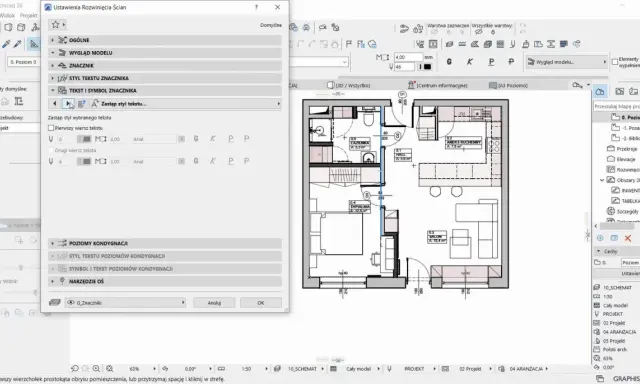Click the Domyślne link in dialog

point(271,25)
